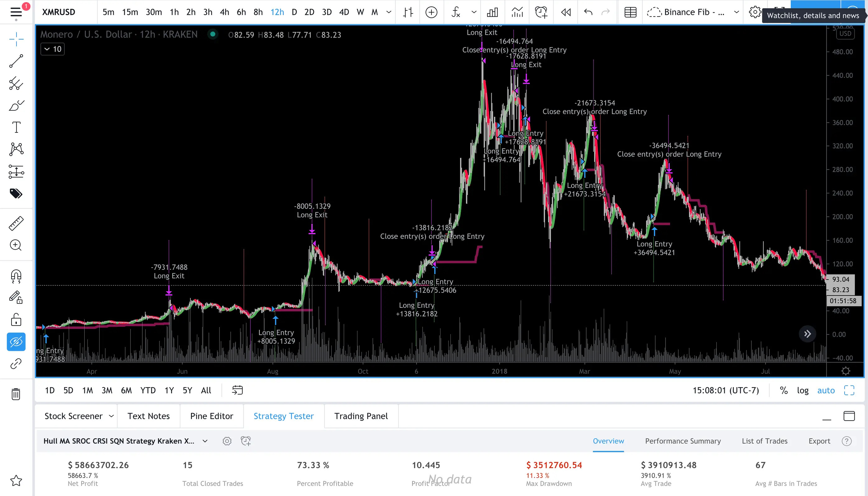Open the text annotation tool

click(x=16, y=128)
